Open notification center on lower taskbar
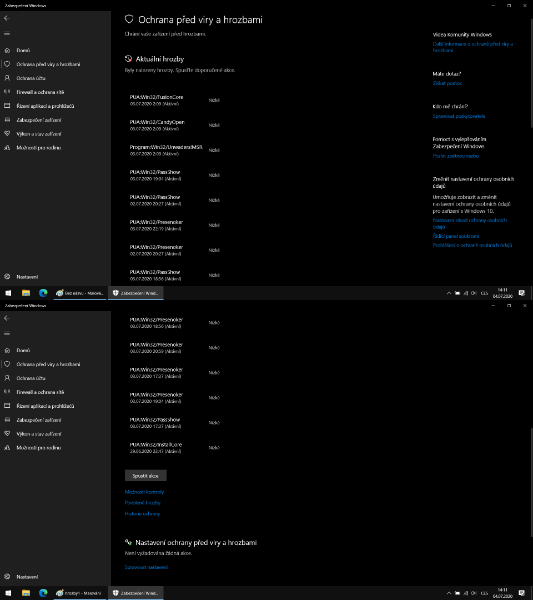 [x=522, y=593]
